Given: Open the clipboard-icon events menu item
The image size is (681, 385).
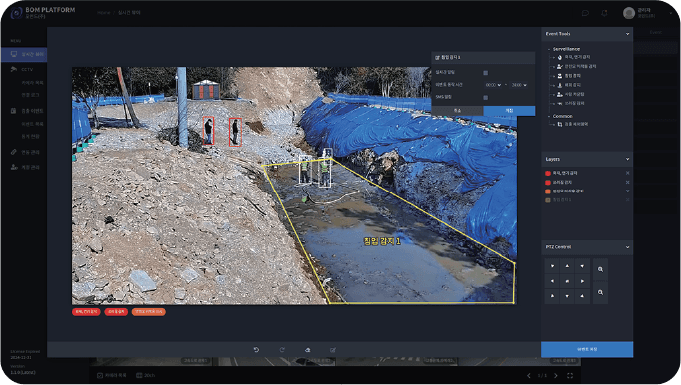Looking at the screenshot, I should [x=27, y=111].
